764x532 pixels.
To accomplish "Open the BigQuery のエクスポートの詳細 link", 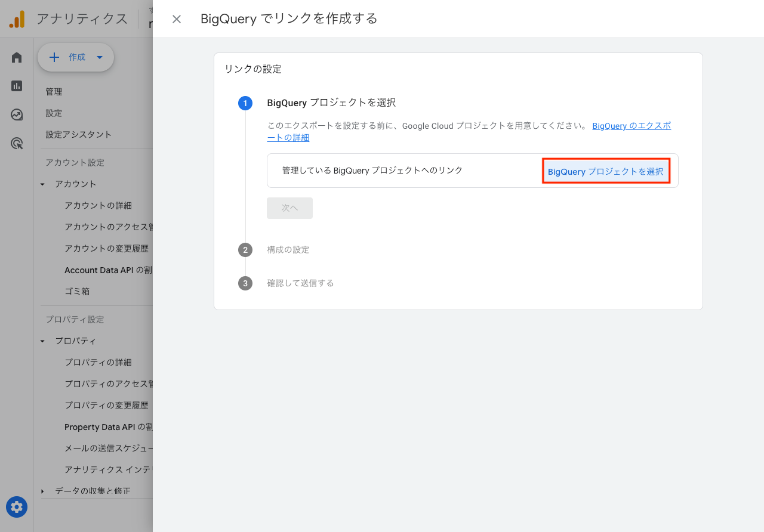I will [631, 126].
